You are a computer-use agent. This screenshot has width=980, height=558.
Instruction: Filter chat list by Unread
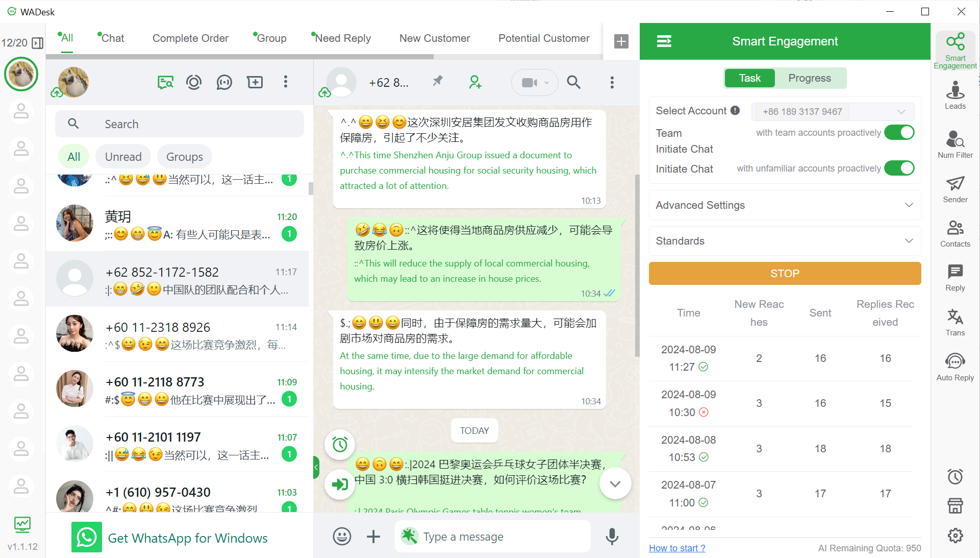(123, 156)
